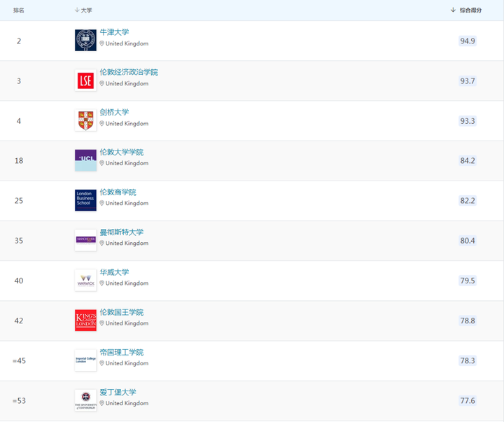Click the Manchester University logo

coord(85,240)
